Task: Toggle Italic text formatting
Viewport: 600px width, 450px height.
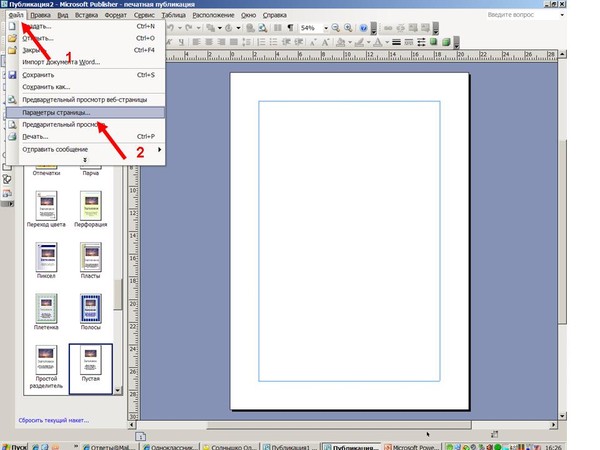Action: pyautogui.click(x=170, y=42)
